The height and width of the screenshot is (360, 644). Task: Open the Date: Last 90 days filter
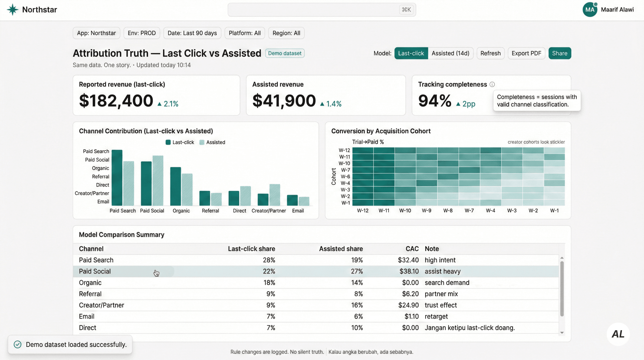(x=192, y=33)
